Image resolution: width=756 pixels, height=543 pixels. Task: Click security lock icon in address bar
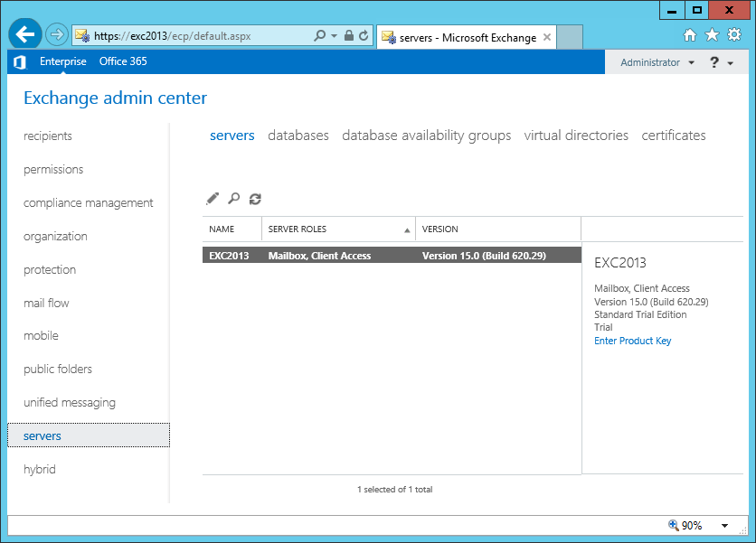coord(348,35)
